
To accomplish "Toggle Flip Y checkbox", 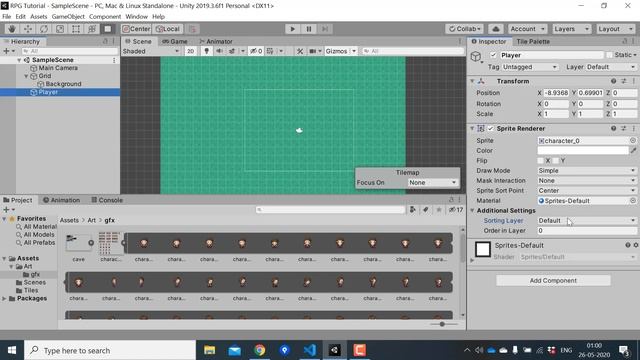I will (x=556, y=161).
